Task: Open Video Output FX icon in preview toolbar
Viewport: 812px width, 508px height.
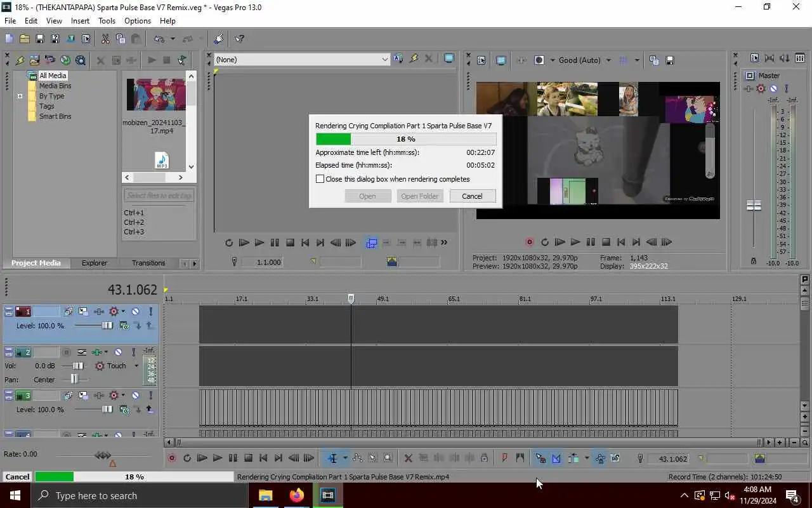Action: click(521, 60)
